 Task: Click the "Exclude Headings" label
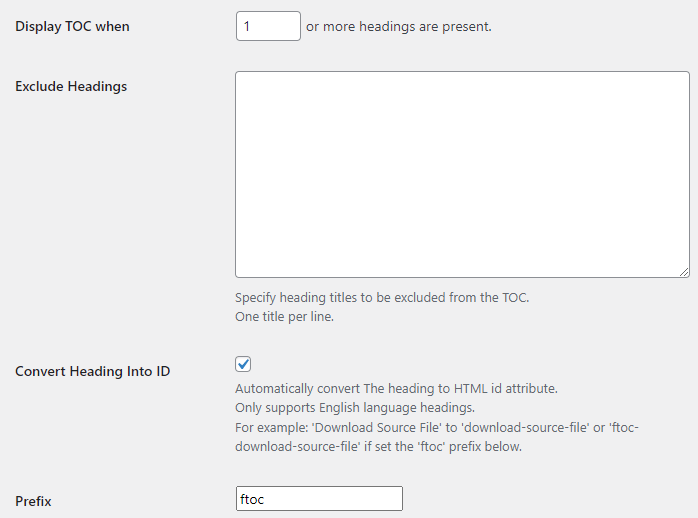[71, 87]
